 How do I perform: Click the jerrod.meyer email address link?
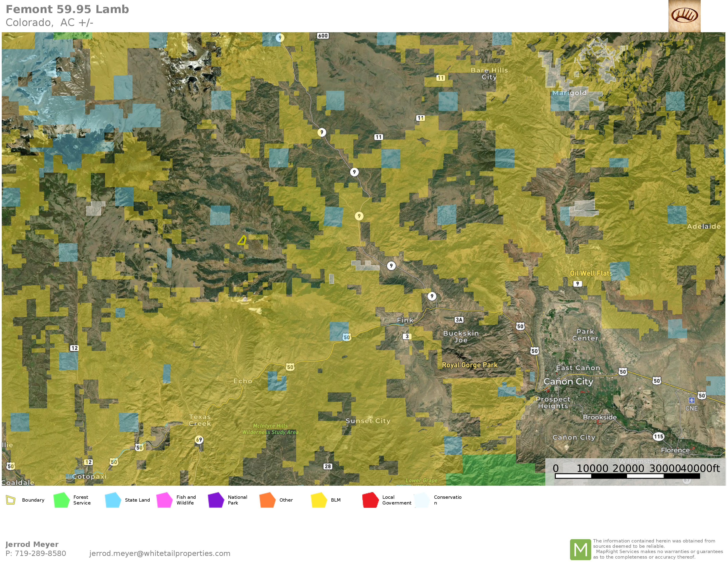click(x=160, y=553)
